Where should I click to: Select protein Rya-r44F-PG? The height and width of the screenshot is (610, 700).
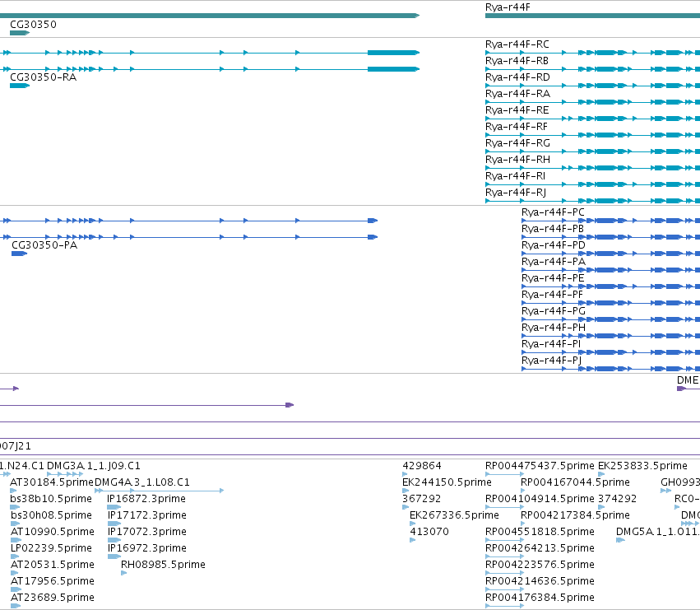pyautogui.click(x=553, y=311)
